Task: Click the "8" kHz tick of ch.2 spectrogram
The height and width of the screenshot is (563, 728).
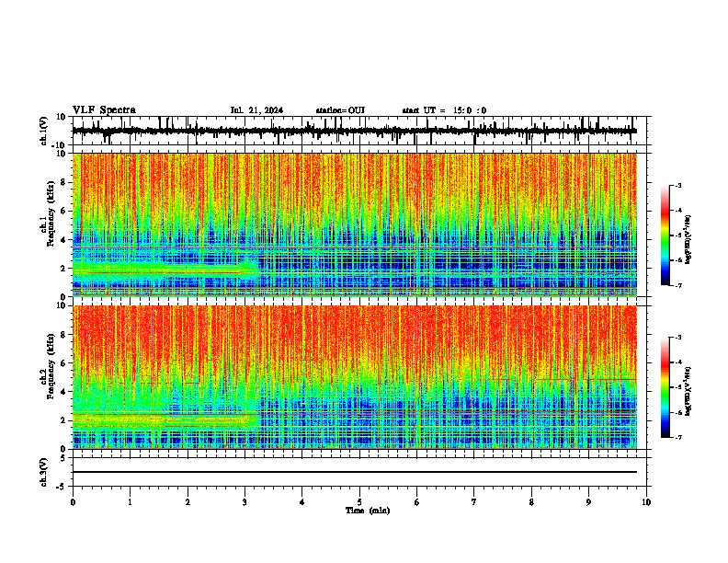Action: pos(64,335)
